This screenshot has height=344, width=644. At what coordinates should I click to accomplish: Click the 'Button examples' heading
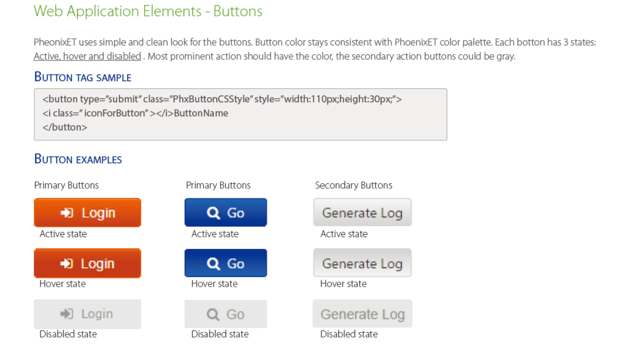point(78,159)
